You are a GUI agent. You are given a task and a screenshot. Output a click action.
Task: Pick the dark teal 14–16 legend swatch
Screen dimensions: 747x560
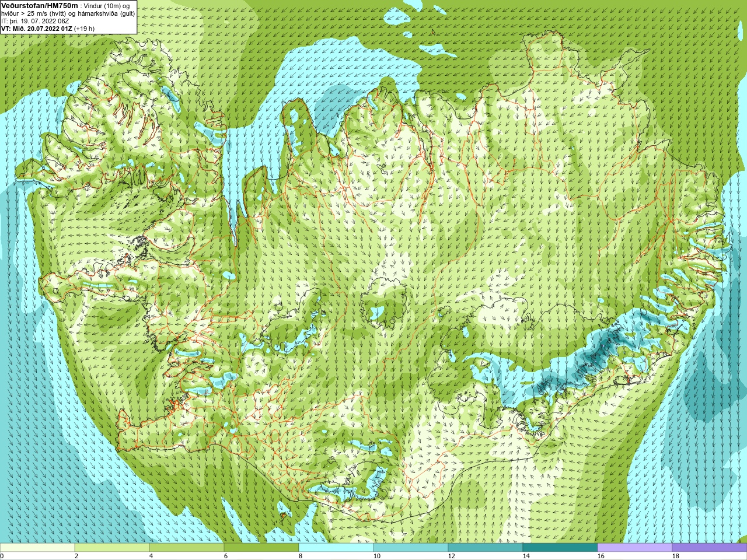click(560, 548)
